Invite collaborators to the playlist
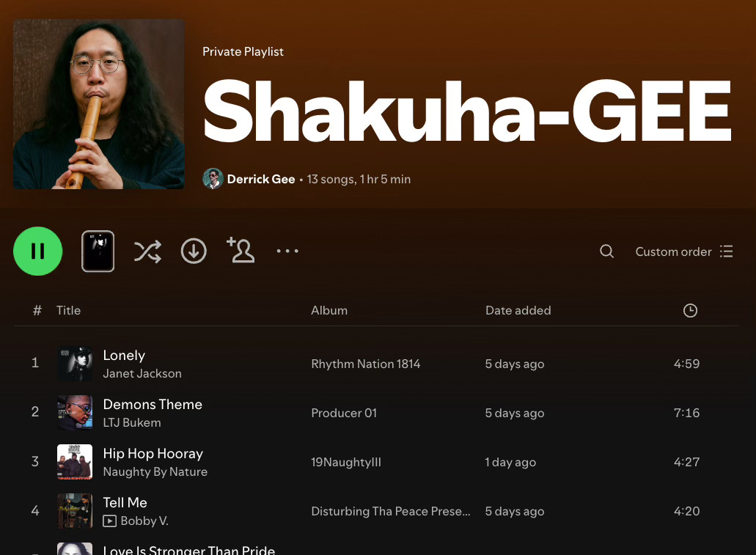This screenshot has width=756, height=555. (241, 250)
